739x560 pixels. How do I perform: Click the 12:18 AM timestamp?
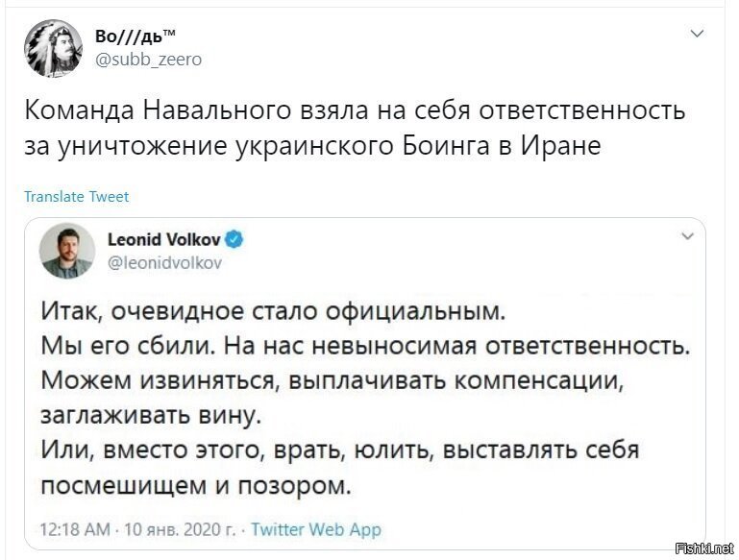click(75, 529)
